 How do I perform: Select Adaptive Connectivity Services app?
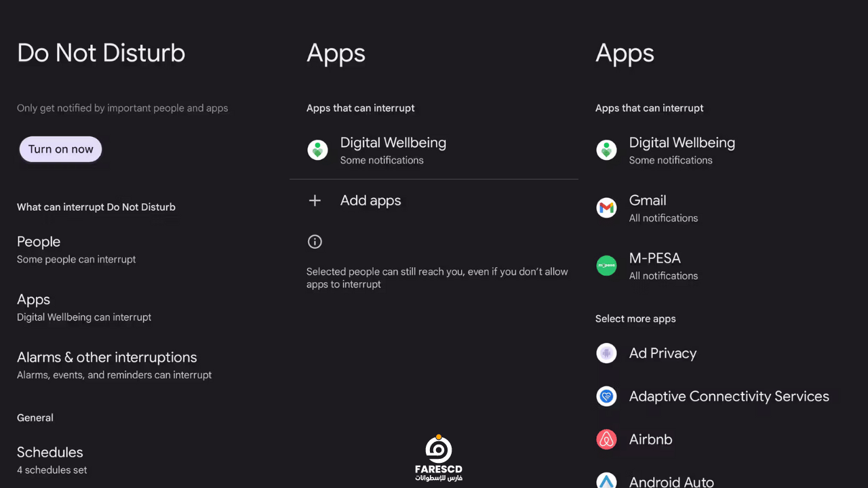723,396
